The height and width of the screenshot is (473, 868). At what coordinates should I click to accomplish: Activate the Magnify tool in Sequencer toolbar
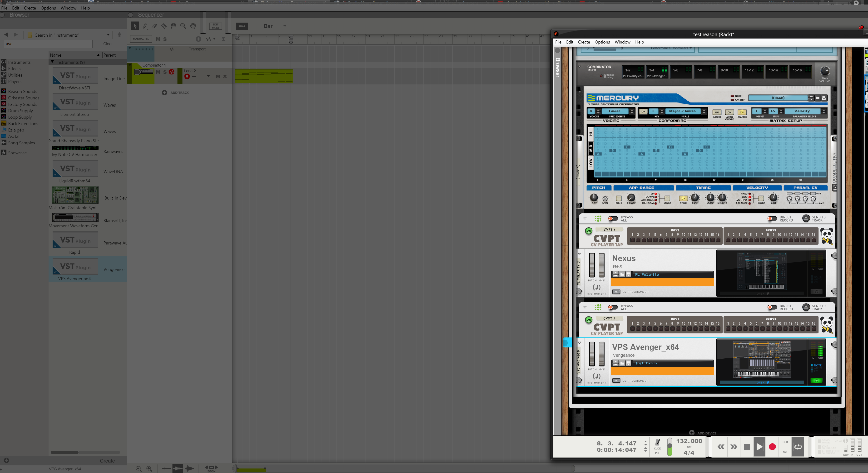pyautogui.click(x=183, y=26)
